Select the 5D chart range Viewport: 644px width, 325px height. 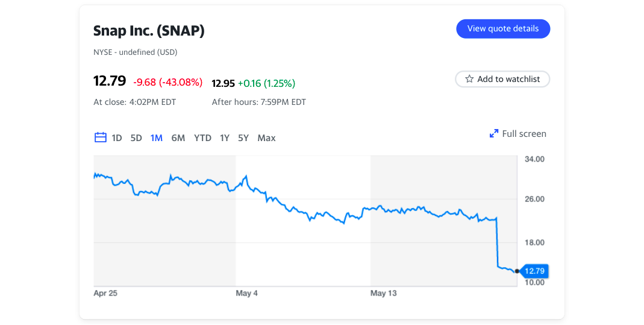(137, 138)
